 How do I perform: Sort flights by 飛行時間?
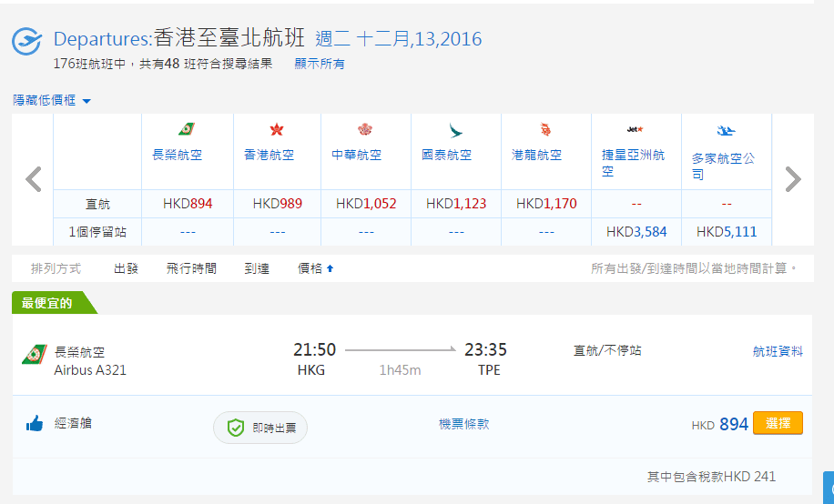pyautogui.click(x=191, y=268)
